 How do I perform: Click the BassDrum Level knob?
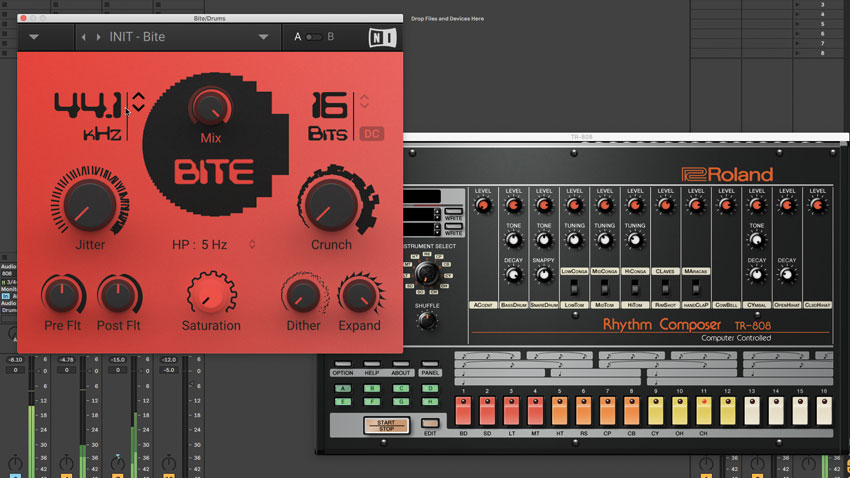(x=513, y=205)
